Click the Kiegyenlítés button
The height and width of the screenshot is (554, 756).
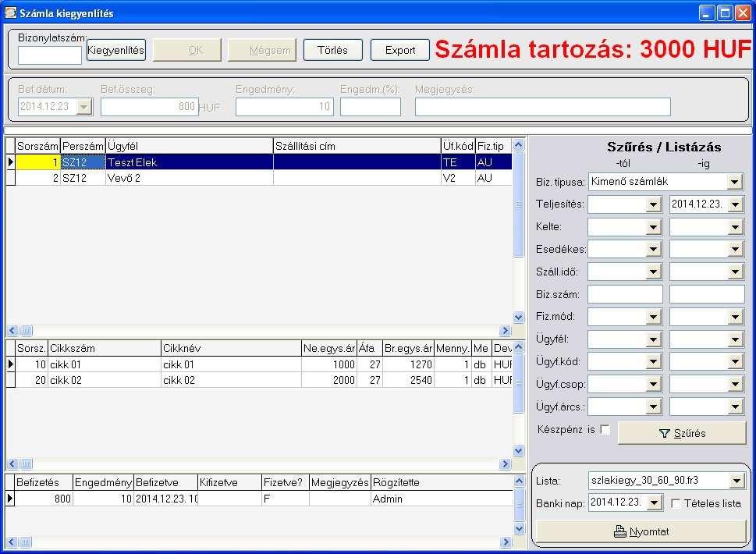click(115, 50)
